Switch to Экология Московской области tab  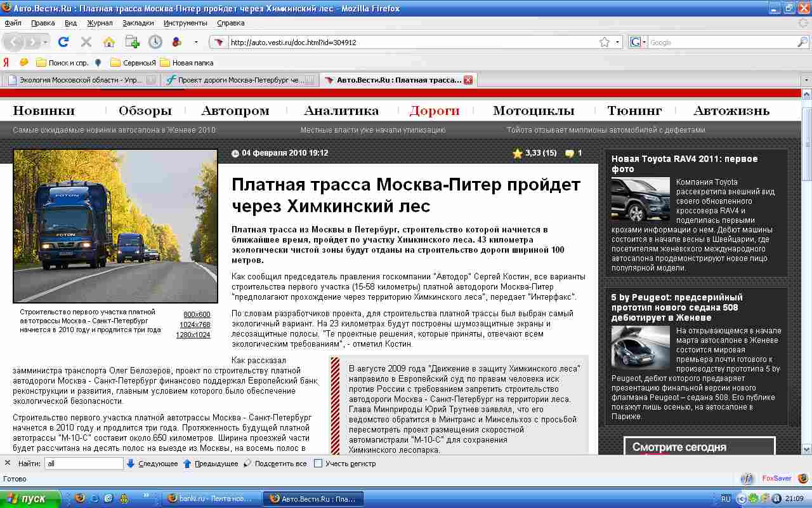(80, 80)
